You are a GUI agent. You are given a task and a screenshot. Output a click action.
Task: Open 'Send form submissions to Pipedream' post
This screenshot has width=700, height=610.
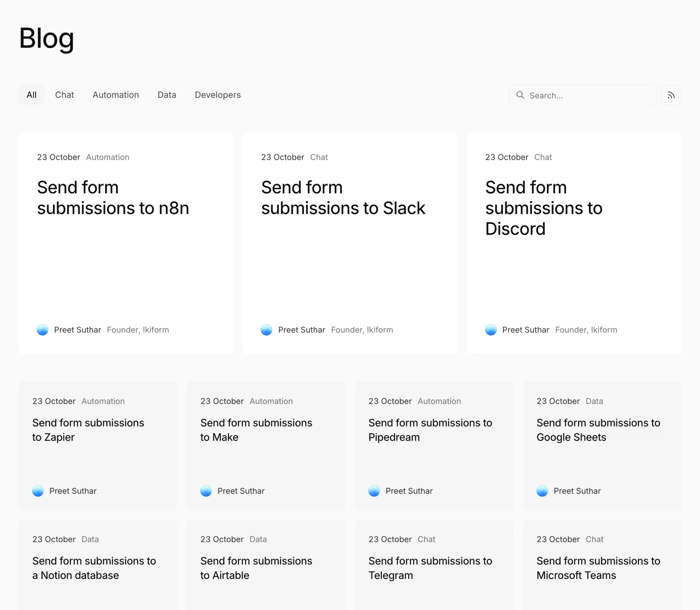click(430, 430)
